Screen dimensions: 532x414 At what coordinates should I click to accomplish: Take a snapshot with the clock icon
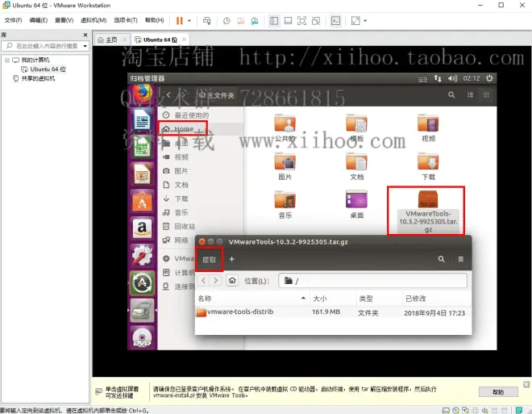(x=227, y=21)
